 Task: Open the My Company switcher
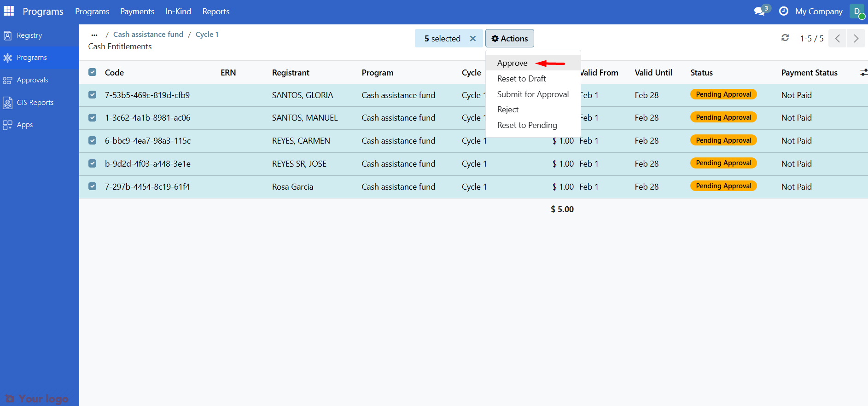click(x=818, y=12)
